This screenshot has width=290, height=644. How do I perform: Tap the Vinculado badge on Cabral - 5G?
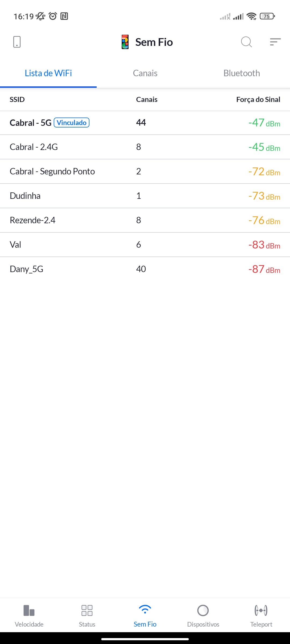[72, 123]
